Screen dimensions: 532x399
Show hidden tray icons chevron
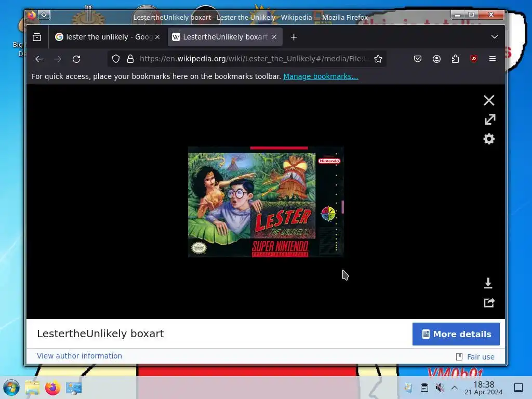pos(454,388)
